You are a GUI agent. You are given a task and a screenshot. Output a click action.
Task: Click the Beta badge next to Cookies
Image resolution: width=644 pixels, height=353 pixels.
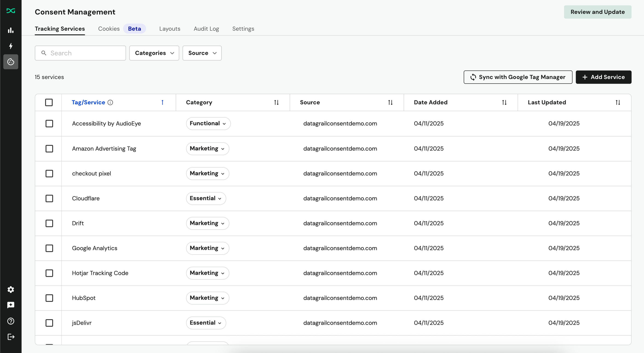[x=135, y=29]
